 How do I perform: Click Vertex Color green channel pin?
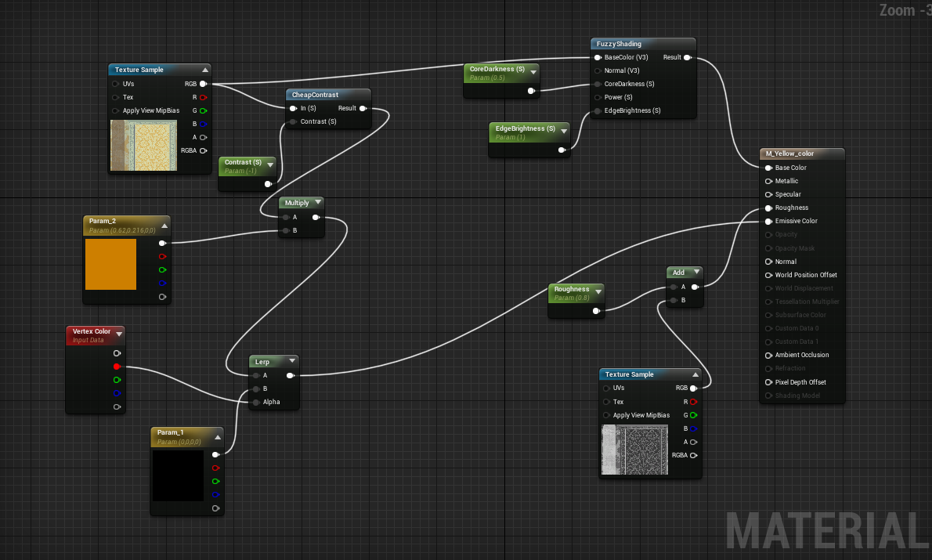(x=117, y=380)
